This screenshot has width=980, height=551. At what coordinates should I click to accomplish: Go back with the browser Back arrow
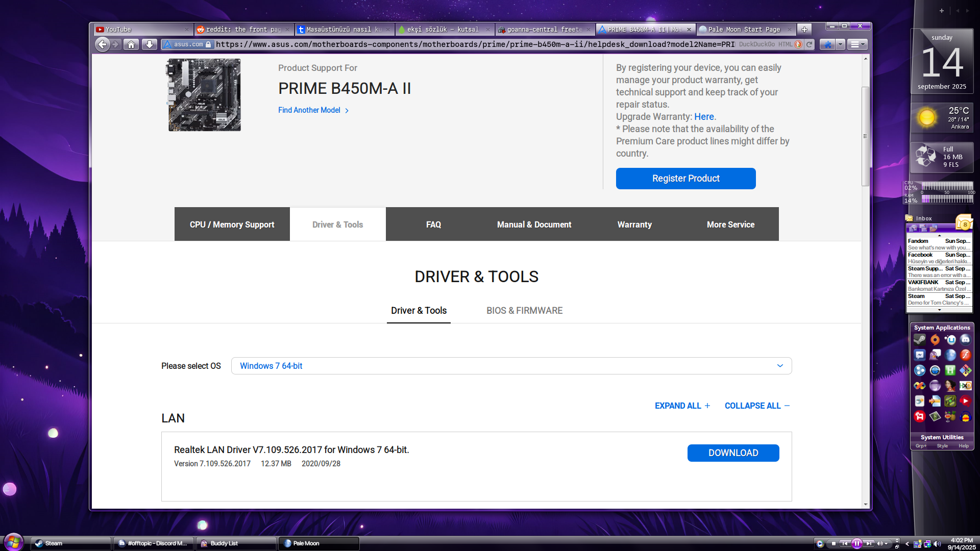(103, 44)
